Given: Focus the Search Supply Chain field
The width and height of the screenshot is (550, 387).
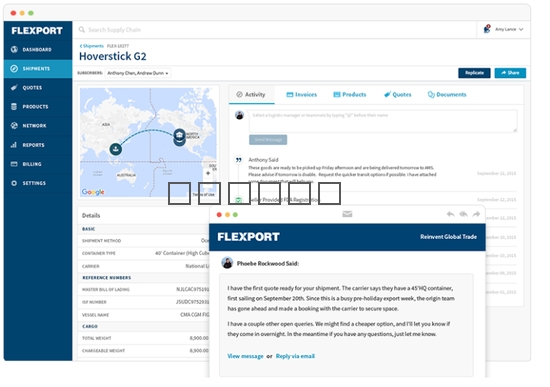Looking at the screenshot, I should (274, 30).
